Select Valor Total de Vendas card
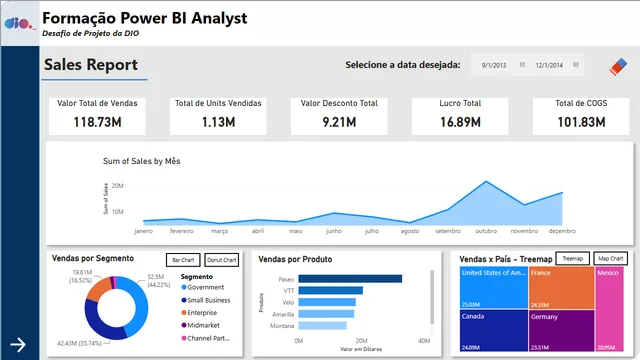The height and width of the screenshot is (360, 640). pyautogui.click(x=97, y=116)
